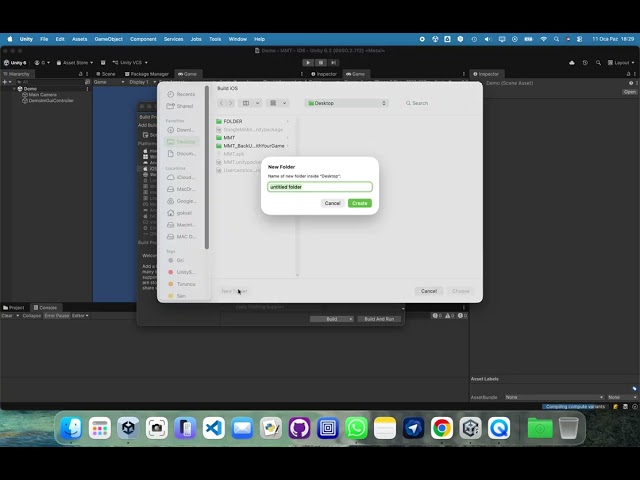Toggle Error Pause in the Console
The height and width of the screenshot is (480, 640).
[x=57, y=316]
